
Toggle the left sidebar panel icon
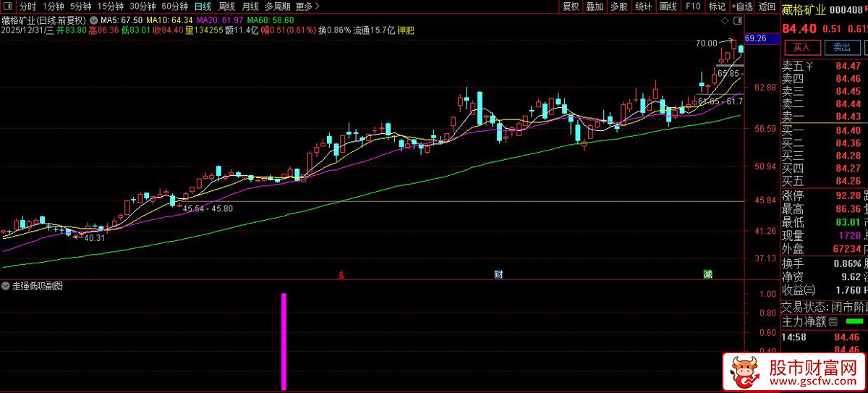[7, 7]
